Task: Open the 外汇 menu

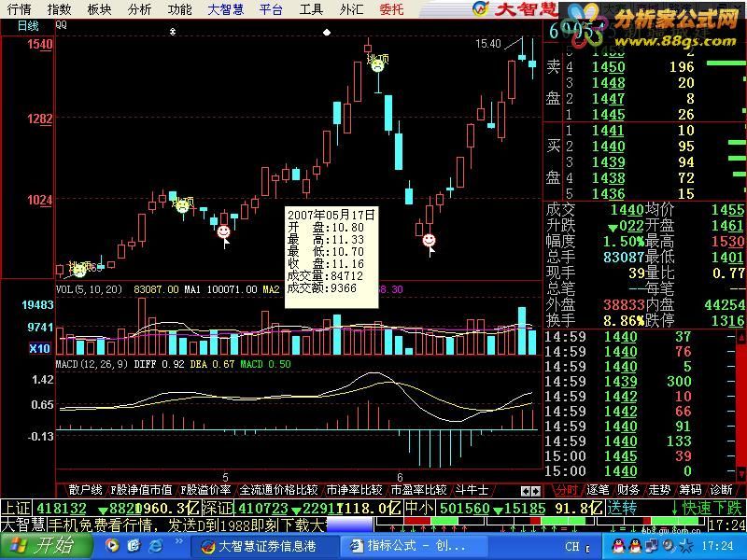Action: [351, 9]
